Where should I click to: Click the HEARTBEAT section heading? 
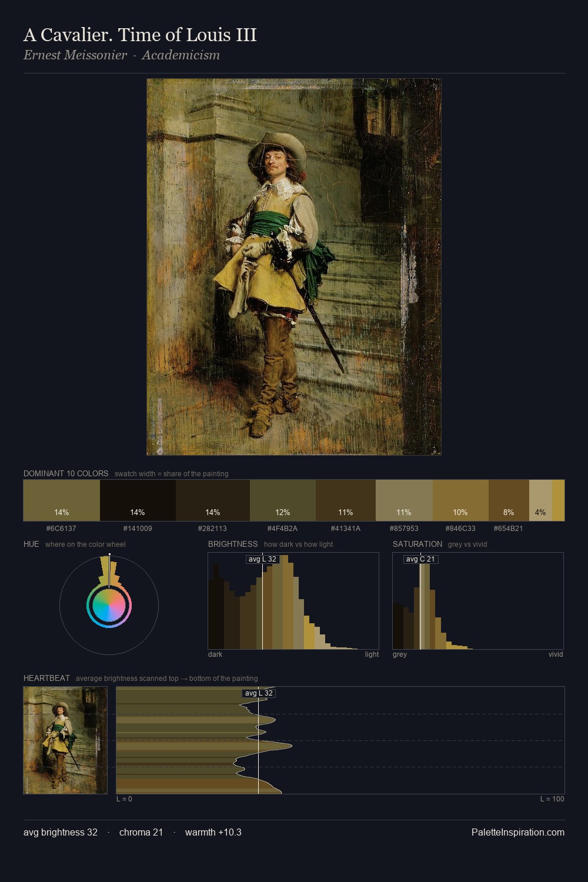click(46, 678)
